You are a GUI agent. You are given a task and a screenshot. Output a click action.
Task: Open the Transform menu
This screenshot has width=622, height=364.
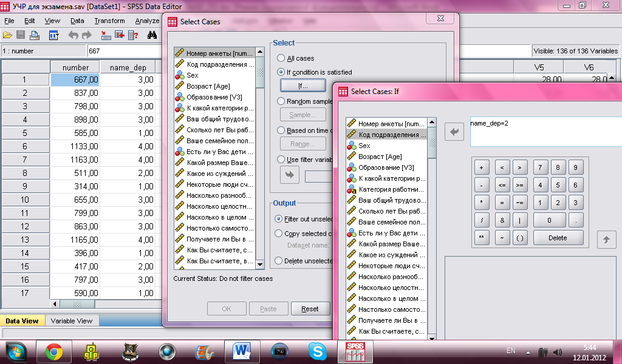(109, 21)
